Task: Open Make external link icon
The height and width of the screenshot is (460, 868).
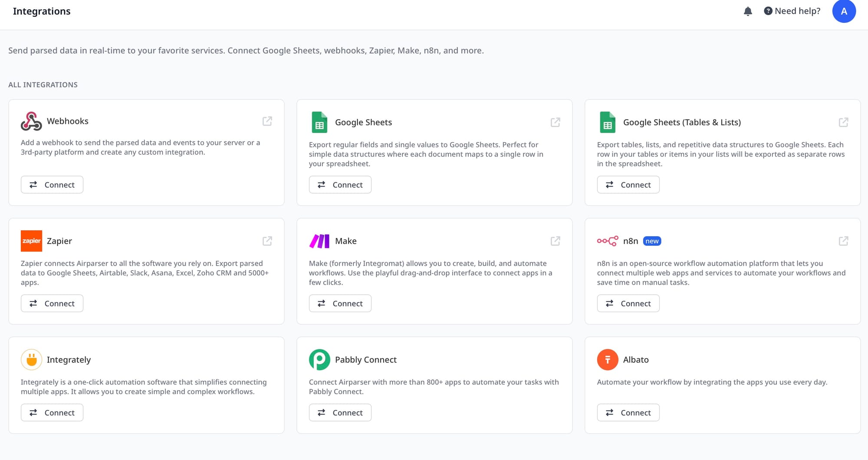Action: [x=555, y=241]
